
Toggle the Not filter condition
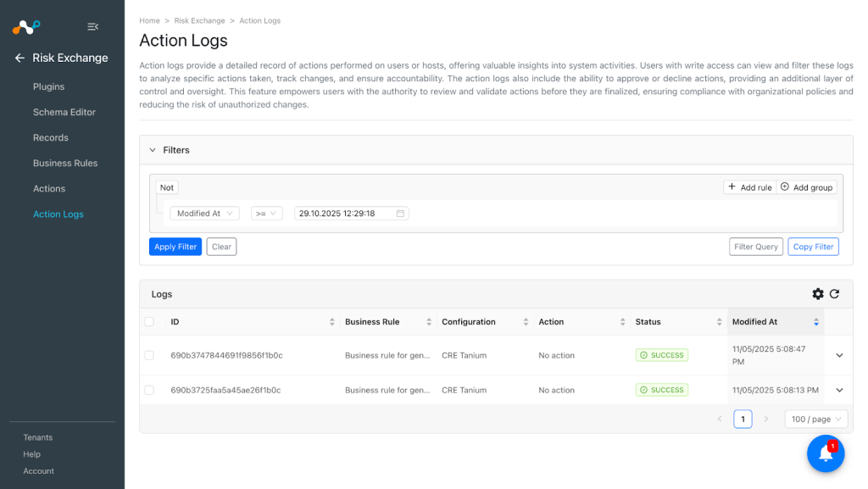pyautogui.click(x=167, y=187)
